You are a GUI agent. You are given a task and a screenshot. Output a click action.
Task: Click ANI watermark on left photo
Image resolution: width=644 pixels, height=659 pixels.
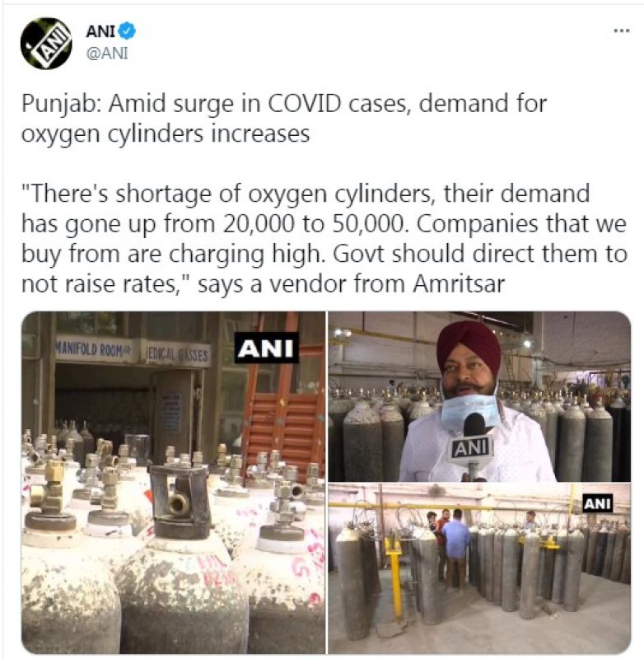tap(266, 348)
